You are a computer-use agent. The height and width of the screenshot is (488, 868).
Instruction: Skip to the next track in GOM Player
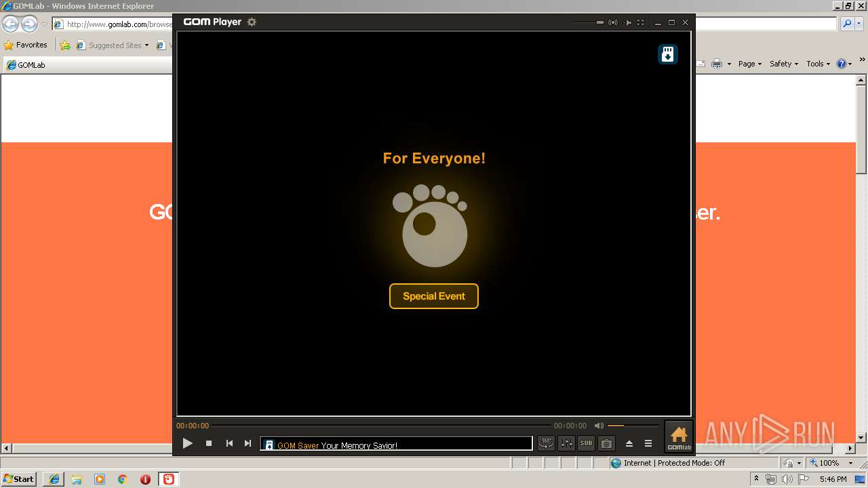248,443
